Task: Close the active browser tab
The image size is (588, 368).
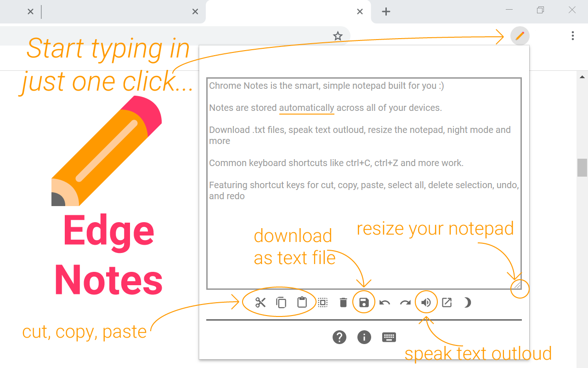Action: coord(360,12)
